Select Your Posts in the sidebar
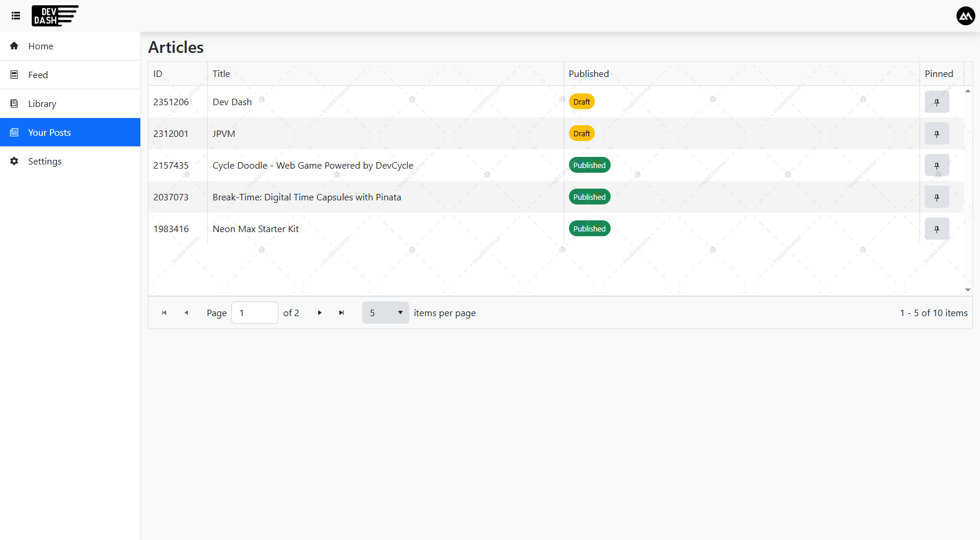The height and width of the screenshot is (540, 980). coord(70,132)
